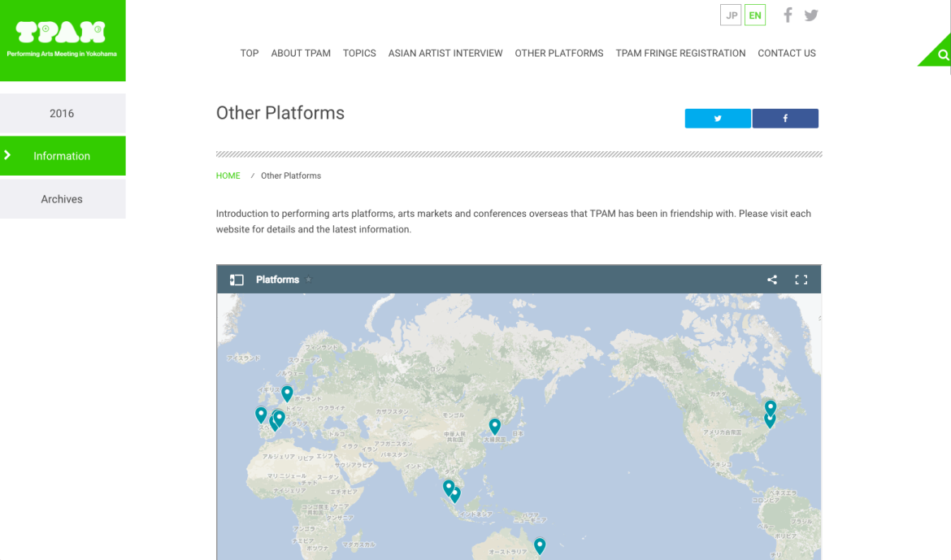The height and width of the screenshot is (560, 951).
Task: Toggle the map sidebar panel icon
Action: (237, 280)
